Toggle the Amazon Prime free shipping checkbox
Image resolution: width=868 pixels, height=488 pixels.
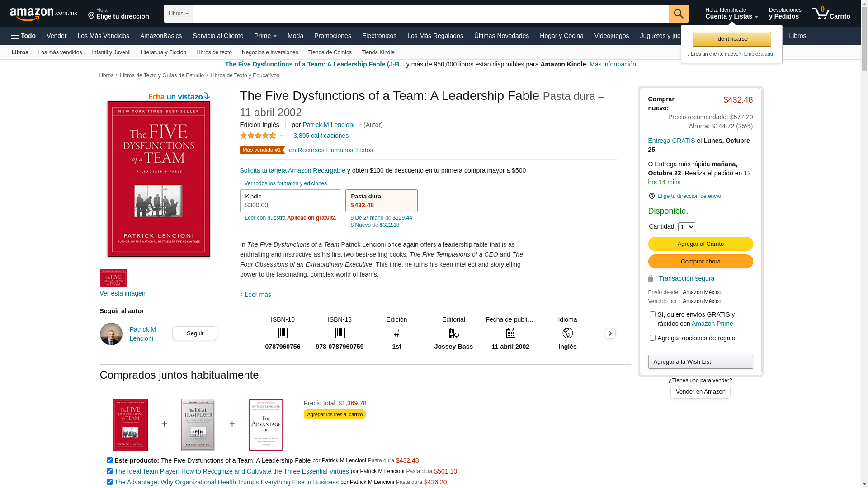coord(652,314)
